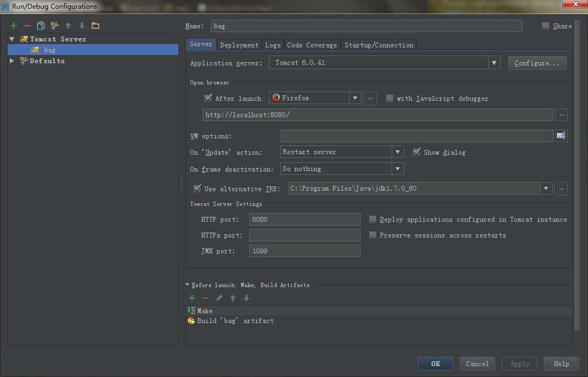Click the localhost URL input field
This screenshot has width=588, height=377.
(x=377, y=114)
